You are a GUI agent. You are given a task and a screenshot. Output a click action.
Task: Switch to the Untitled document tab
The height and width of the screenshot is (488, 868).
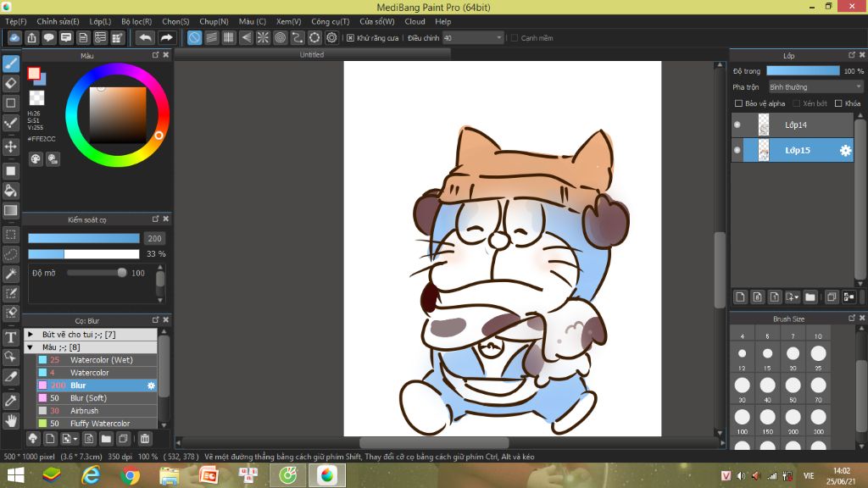coord(312,55)
